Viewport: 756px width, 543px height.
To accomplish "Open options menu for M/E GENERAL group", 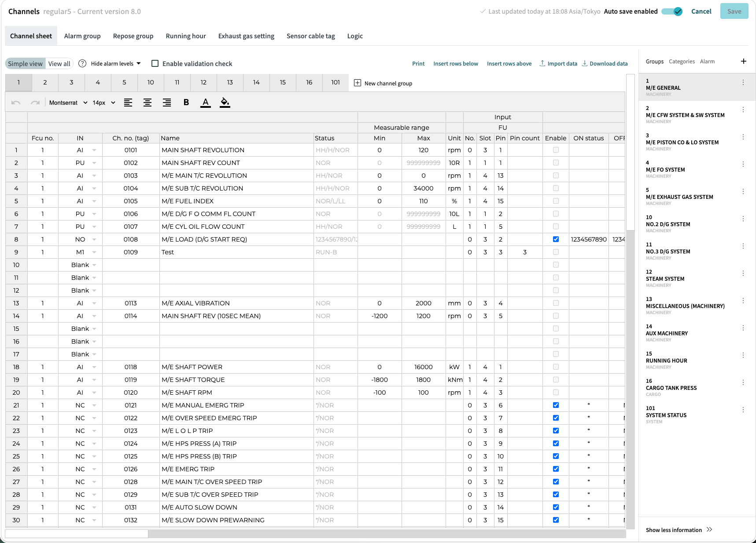I will tap(743, 82).
